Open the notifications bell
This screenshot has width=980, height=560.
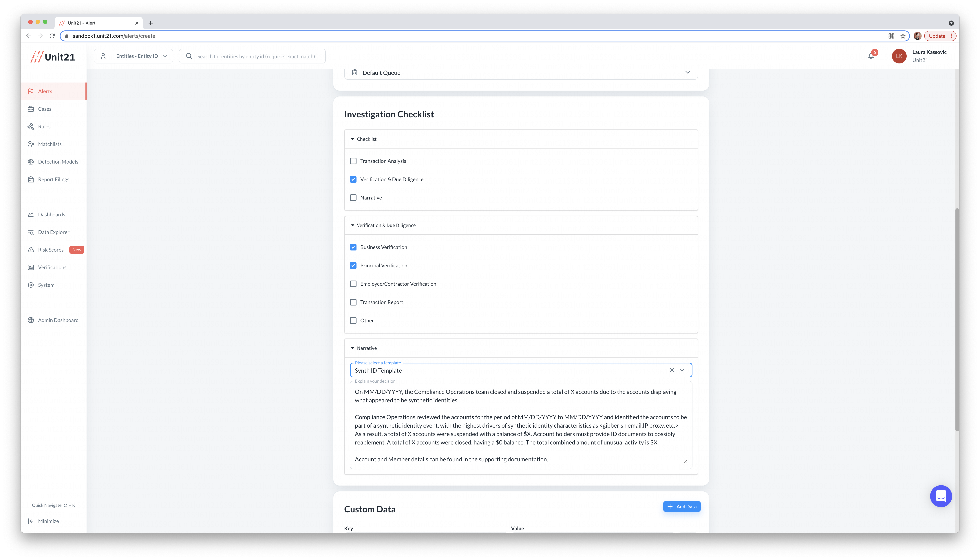coord(871,56)
